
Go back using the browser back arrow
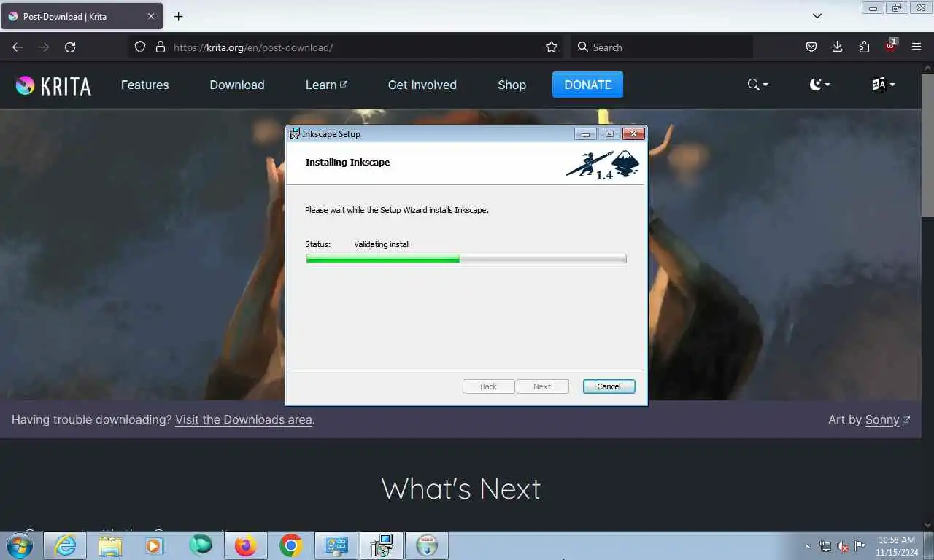(18, 47)
